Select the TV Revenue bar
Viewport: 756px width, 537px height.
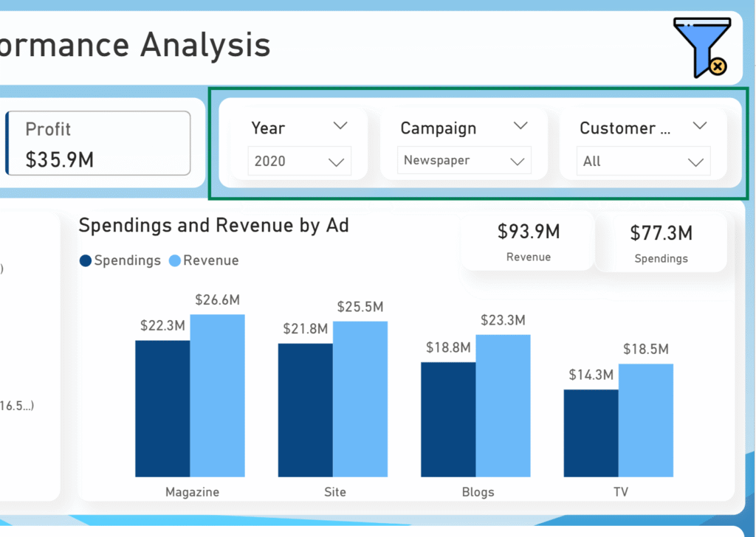[645, 420]
